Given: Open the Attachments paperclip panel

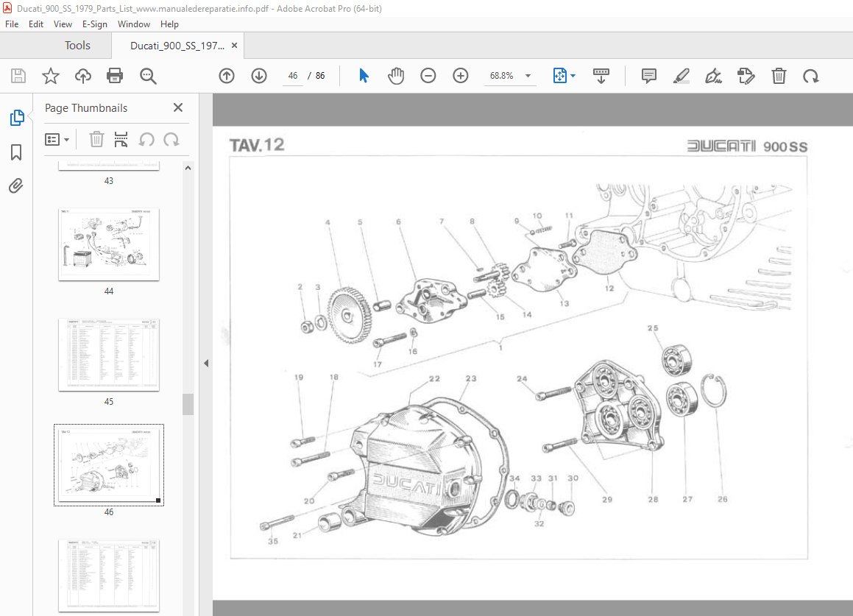Looking at the screenshot, I should 16,185.
